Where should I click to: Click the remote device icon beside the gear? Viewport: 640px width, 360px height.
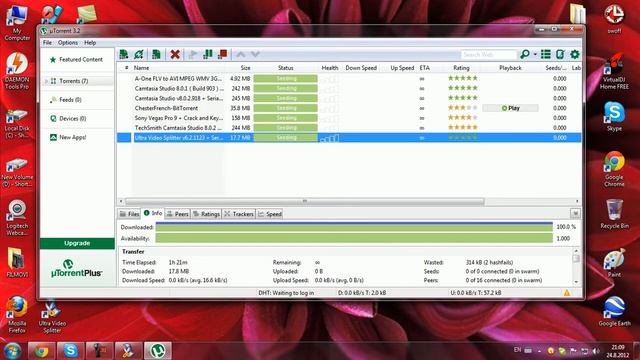click(560, 54)
